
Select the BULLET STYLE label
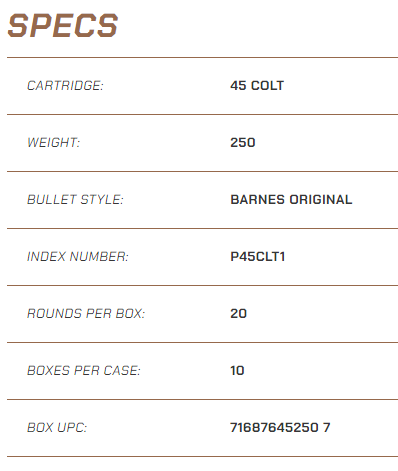pos(75,200)
